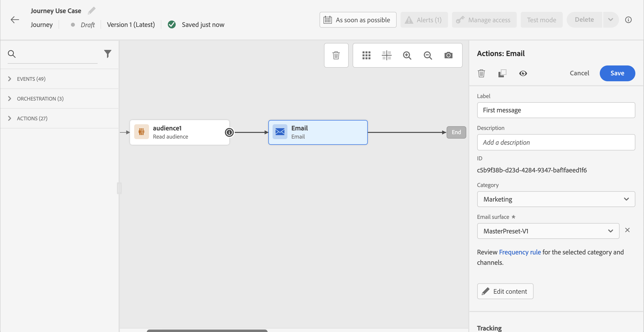Open the filter funnel in left palette

click(x=107, y=54)
